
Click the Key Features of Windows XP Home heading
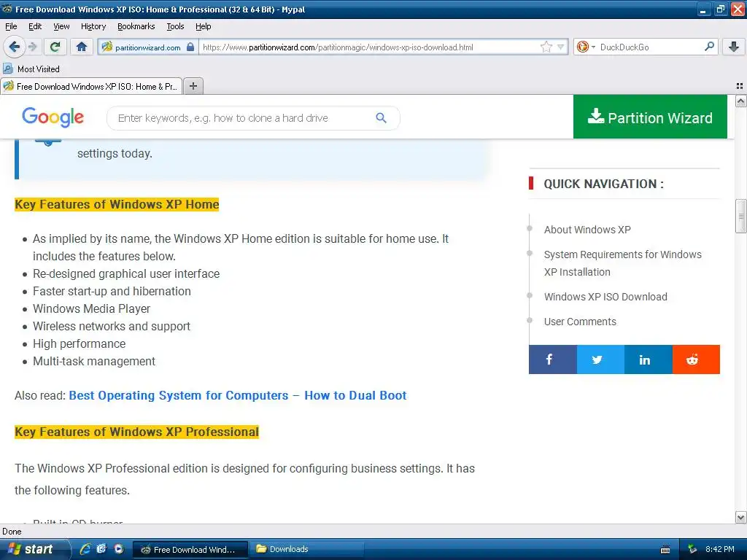(x=117, y=204)
